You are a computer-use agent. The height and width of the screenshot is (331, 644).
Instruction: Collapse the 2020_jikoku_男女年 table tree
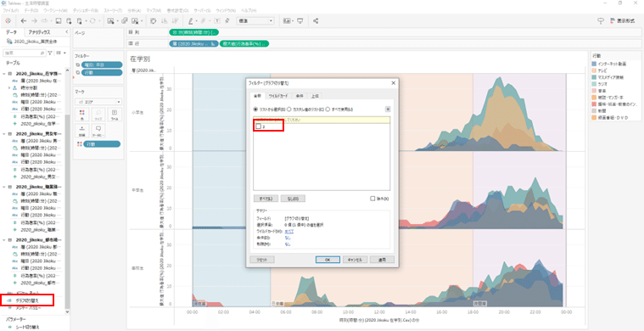(x=4, y=134)
